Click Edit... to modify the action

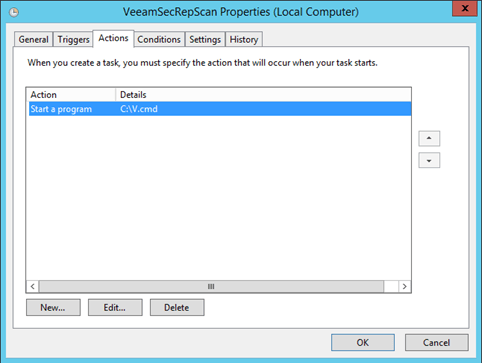click(x=115, y=307)
